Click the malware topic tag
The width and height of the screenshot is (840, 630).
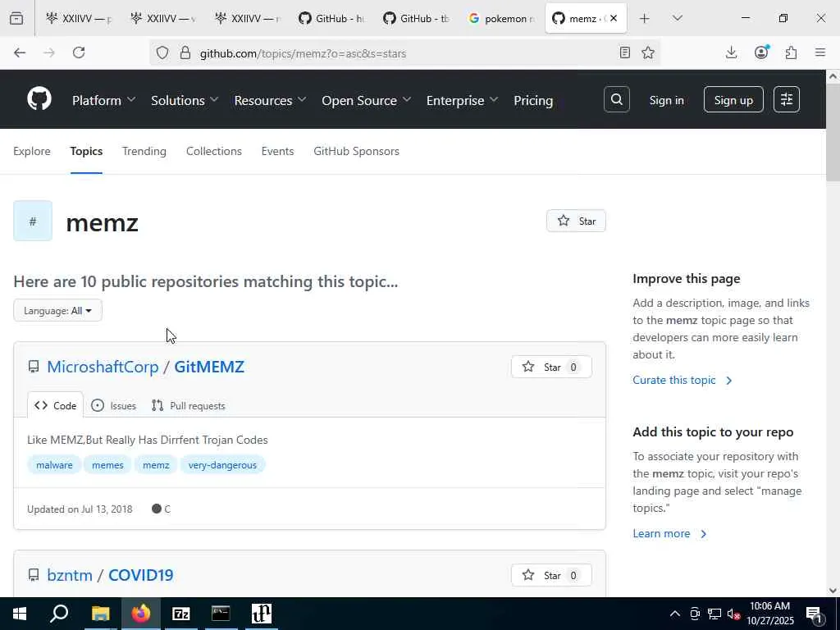(54, 465)
